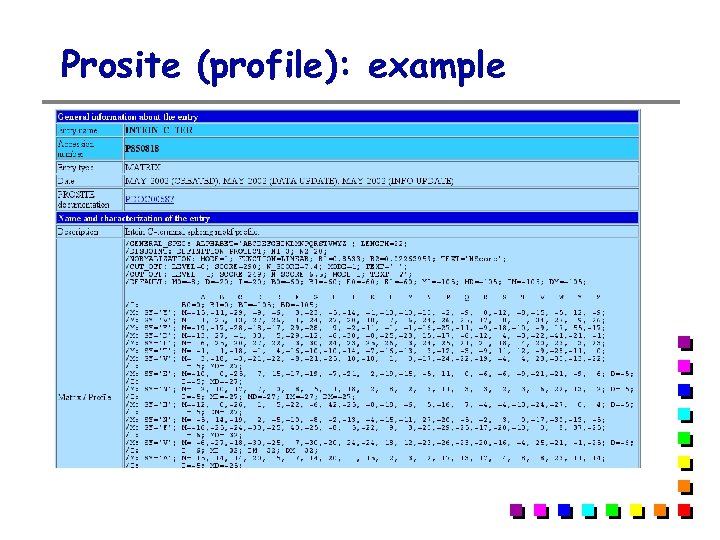Click the accession number PS50818

[142, 149]
